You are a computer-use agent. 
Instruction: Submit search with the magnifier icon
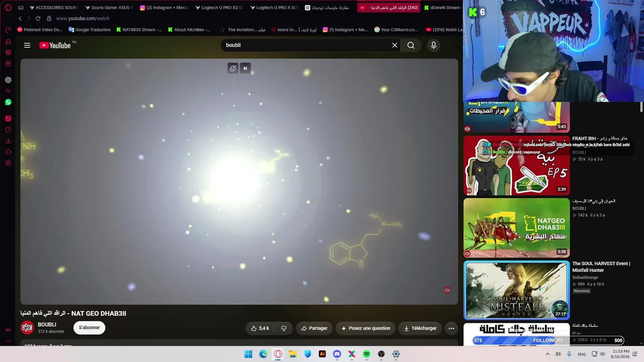[x=411, y=45]
